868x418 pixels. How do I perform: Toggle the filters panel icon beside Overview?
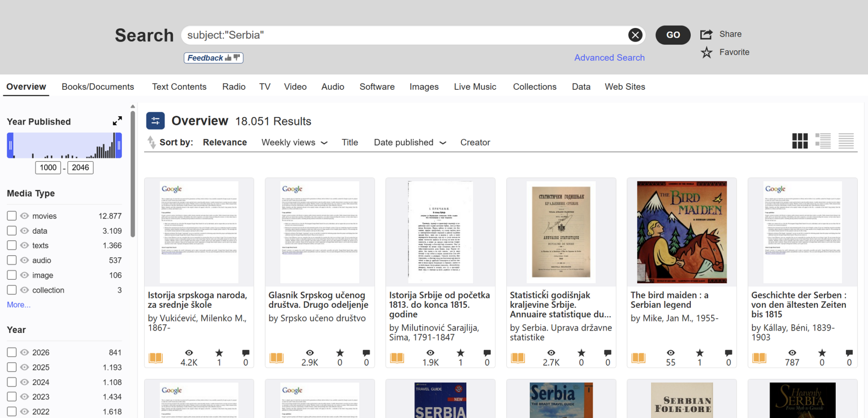[155, 121]
